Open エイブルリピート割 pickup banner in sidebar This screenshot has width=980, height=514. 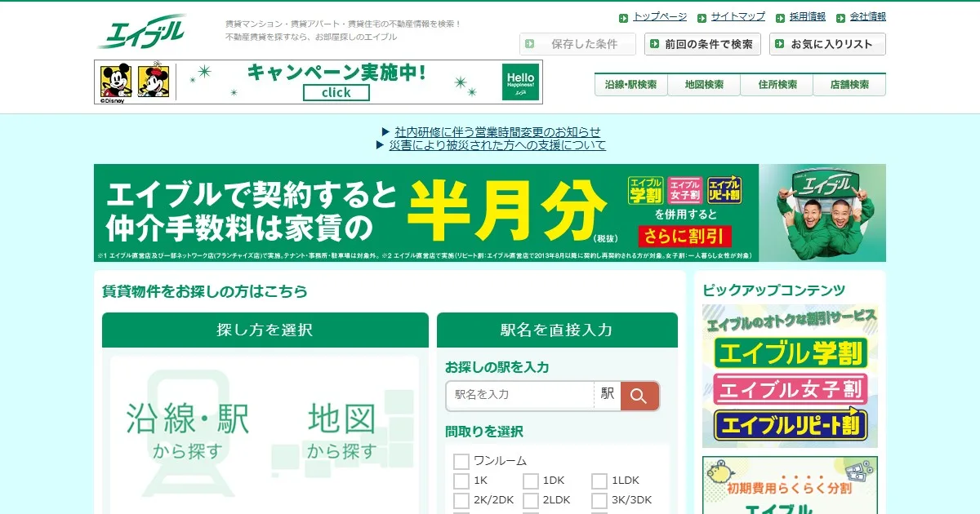[x=790, y=424]
